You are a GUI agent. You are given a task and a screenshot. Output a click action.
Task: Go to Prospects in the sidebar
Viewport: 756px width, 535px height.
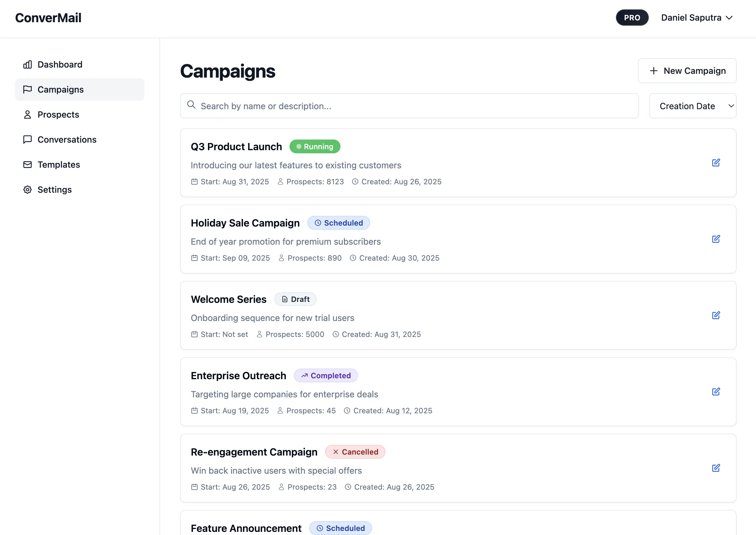click(x=58, y=115)
